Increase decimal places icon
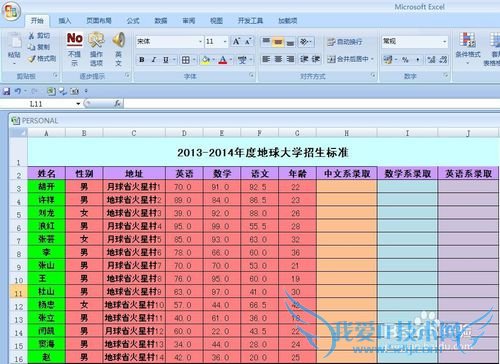The width and height of the screenshot is (500, 364). [x=432, y=60]
